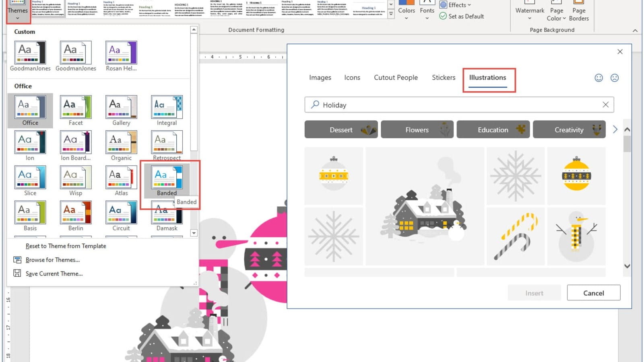
Task: Click the sad face feedback icon
Action: coord(614,78)
